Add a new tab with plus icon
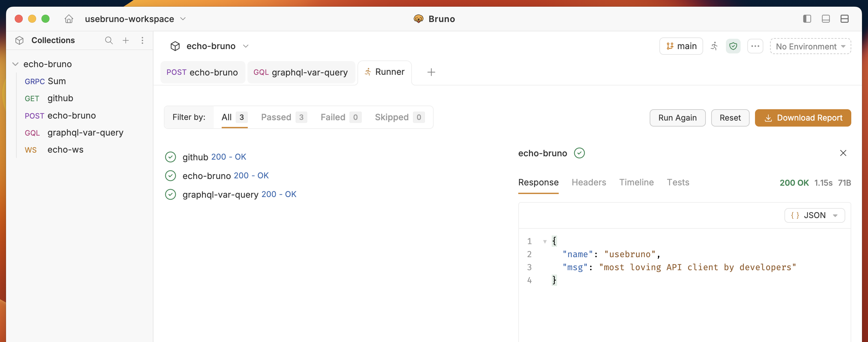Viewport: 868px width, 342px height. [x=431, y=72]
